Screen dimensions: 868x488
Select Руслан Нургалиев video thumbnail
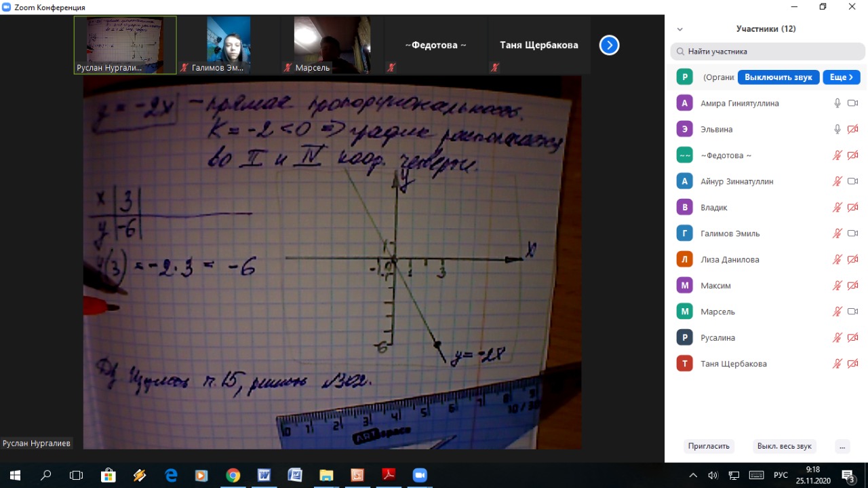[125, 45]
